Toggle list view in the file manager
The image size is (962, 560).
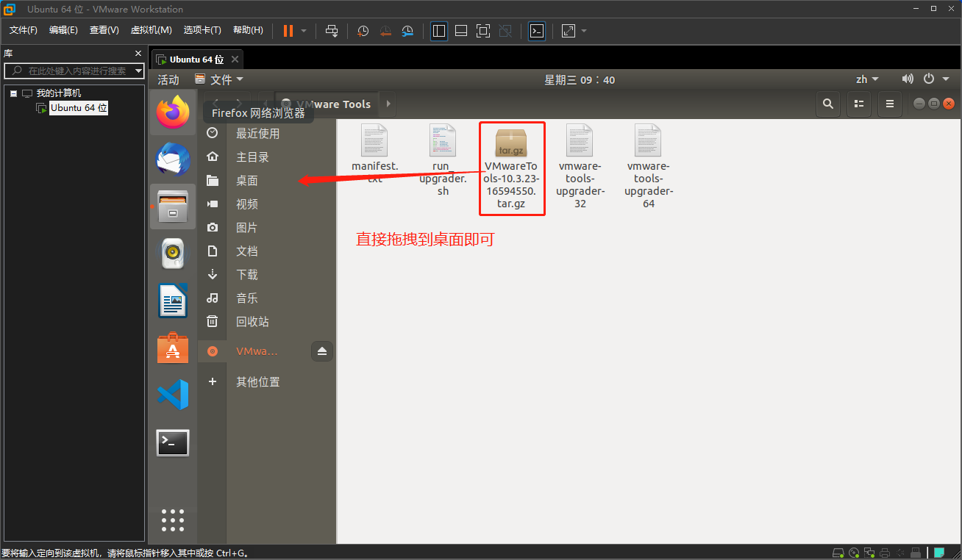pyautogui.click(x=858, y=104)
